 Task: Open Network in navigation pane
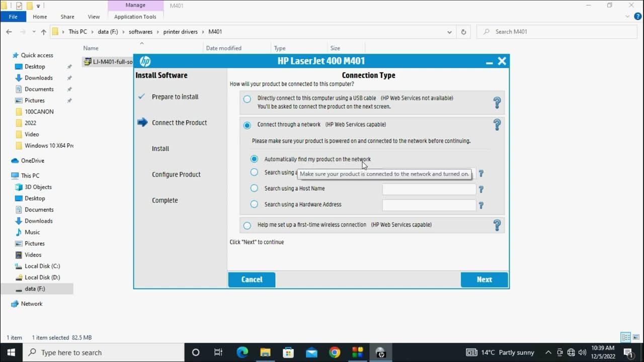pos(31,304)
